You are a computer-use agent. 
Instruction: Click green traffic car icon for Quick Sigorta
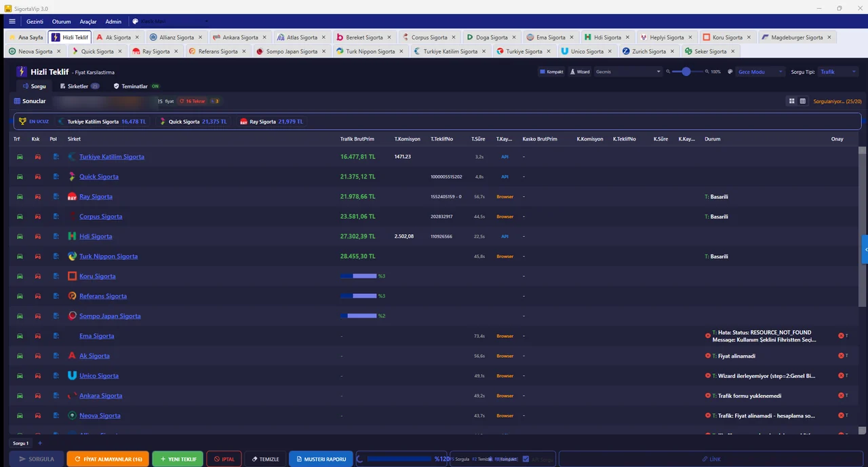pos(20,176)
